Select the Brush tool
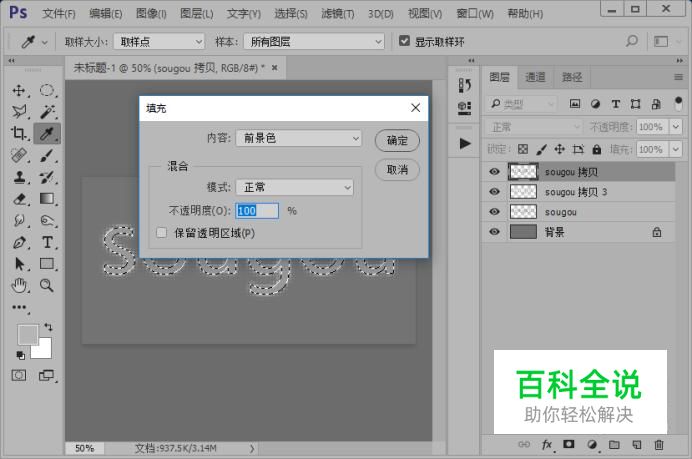The height and width of the screenshot is (459, 692). [x=47, y=155]
